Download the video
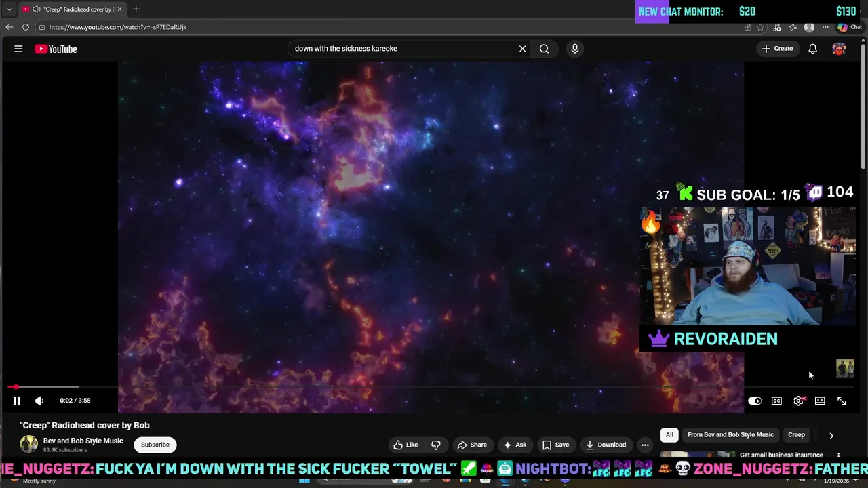Screen dimensions: 868x488 click(606, 445)
